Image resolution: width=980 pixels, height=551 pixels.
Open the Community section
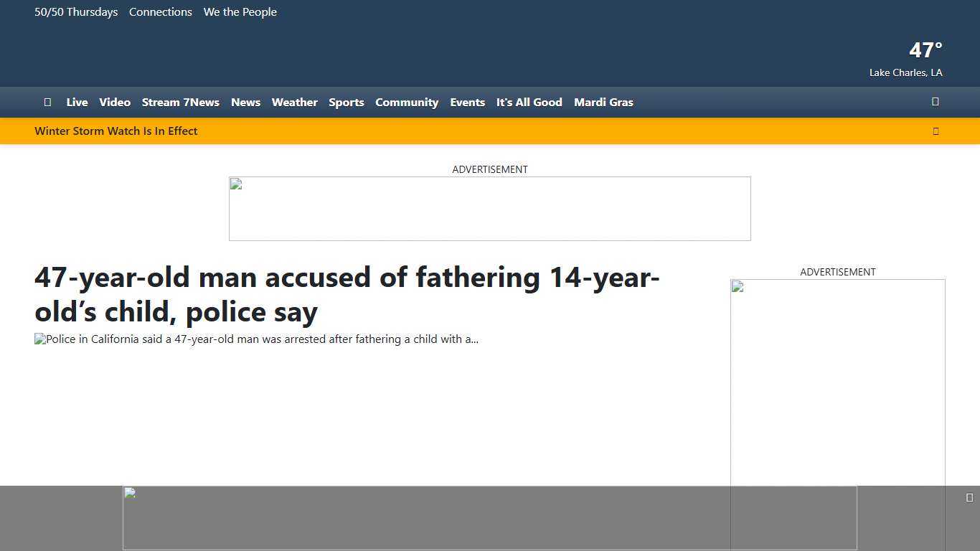pyautogui.click(x=407, y=102)
